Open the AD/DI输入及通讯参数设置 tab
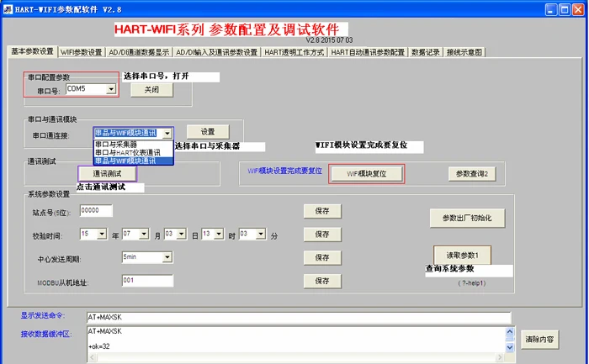This screenshot has width=589, height=364. 217,52
